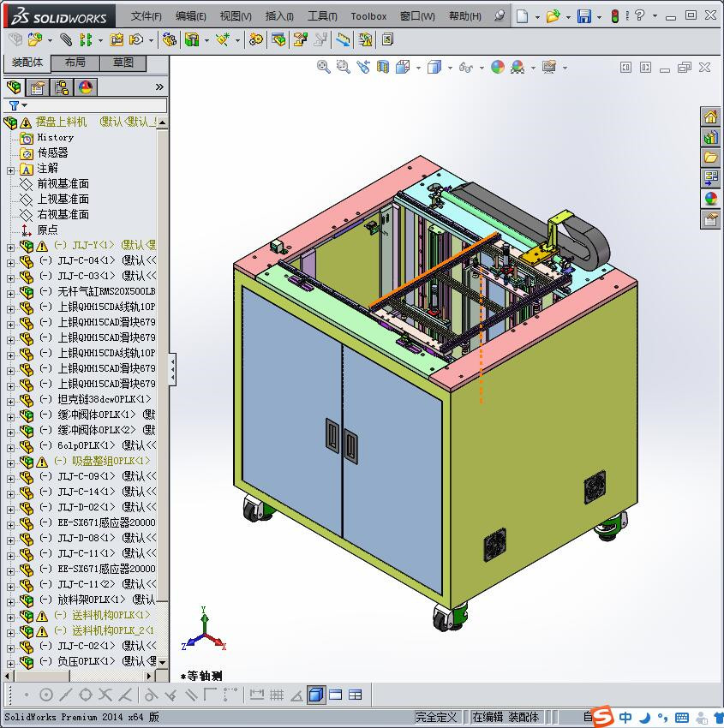This screenshot has width=724, height=728.
Task: Toggle the two-view viewport layout button
Action: [x=335, y=695]
